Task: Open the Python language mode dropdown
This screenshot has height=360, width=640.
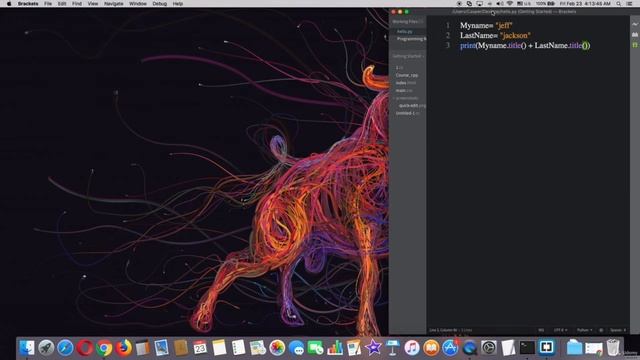Action: tap(584, 330)
